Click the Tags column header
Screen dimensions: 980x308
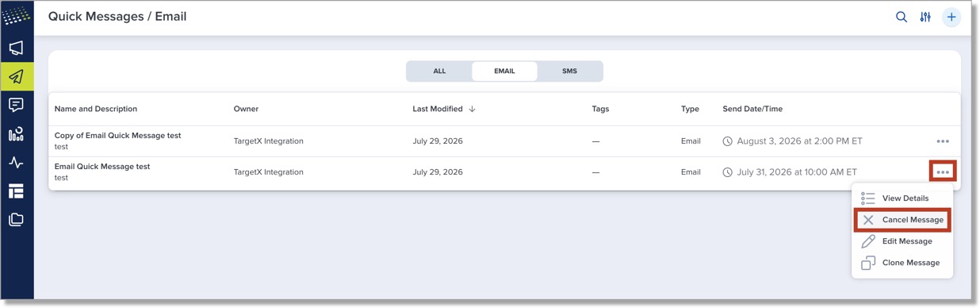(x=600, y=109)
